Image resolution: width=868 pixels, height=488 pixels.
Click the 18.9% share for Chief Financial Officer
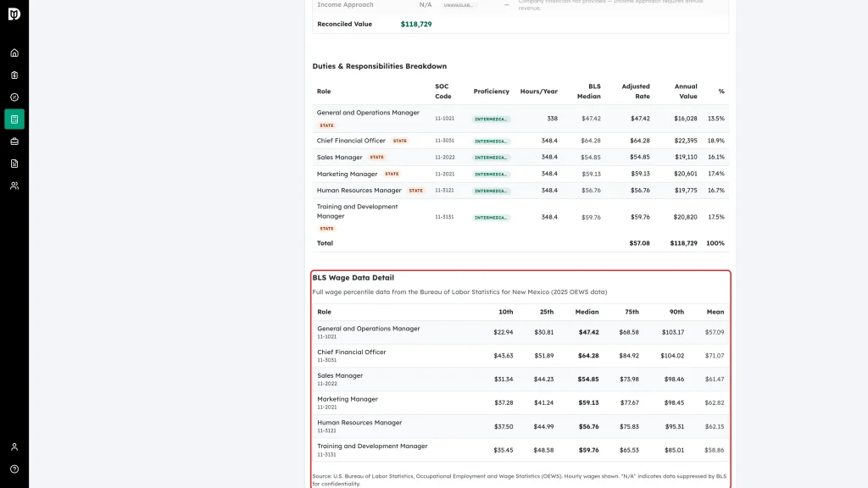click(715, 141)
